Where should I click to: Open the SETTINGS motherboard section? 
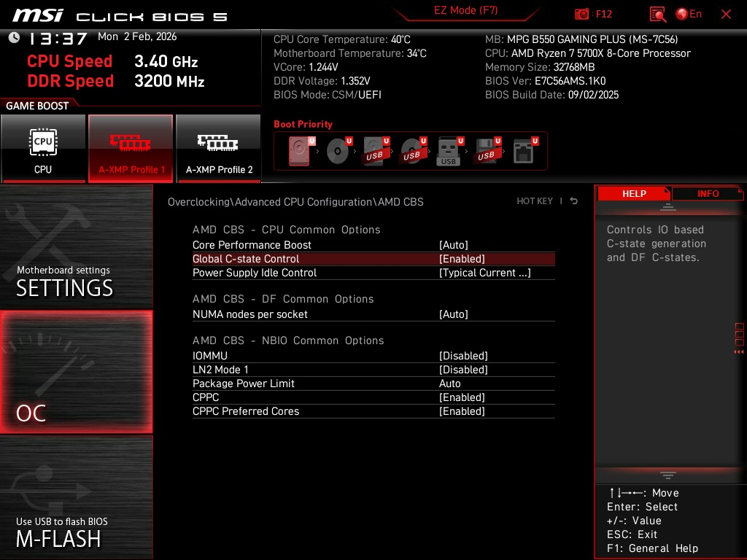click(x=76, y=246)
